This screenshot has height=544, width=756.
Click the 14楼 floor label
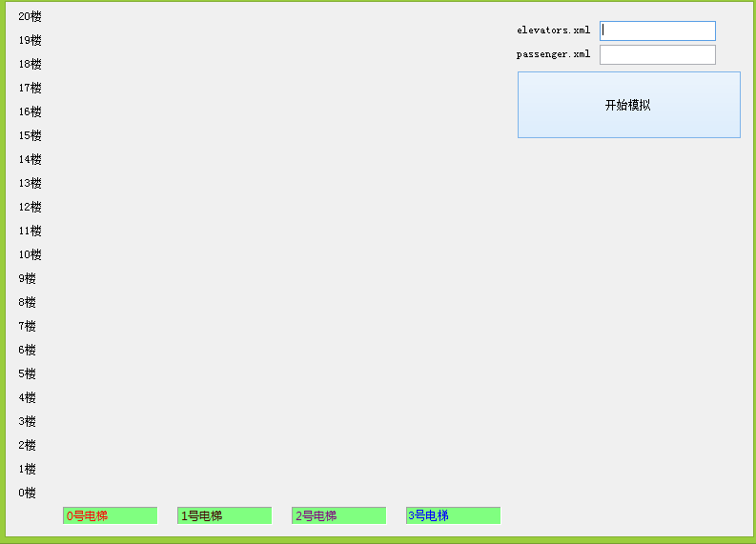coord(30,159)
